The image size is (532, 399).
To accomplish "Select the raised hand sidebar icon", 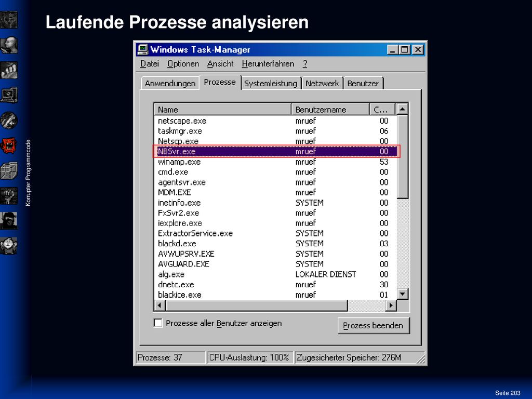I will coord(9,196).
